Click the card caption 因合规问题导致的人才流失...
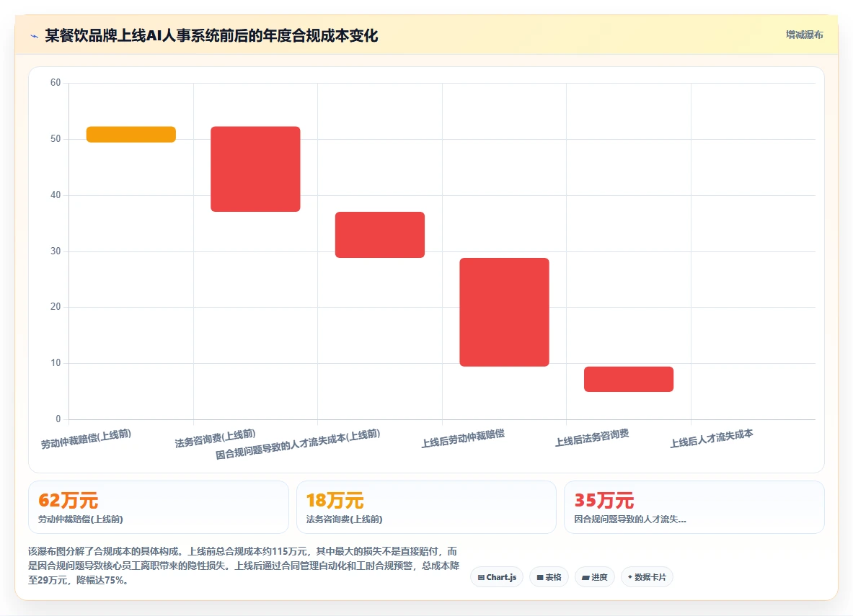This screenshot has height=616, width=853. point(630,519)
